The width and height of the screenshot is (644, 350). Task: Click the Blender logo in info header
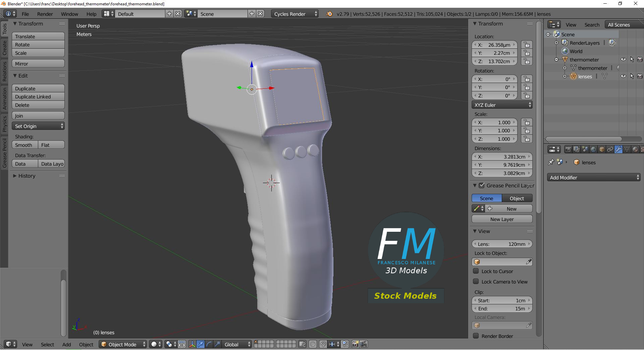[329, 14]
